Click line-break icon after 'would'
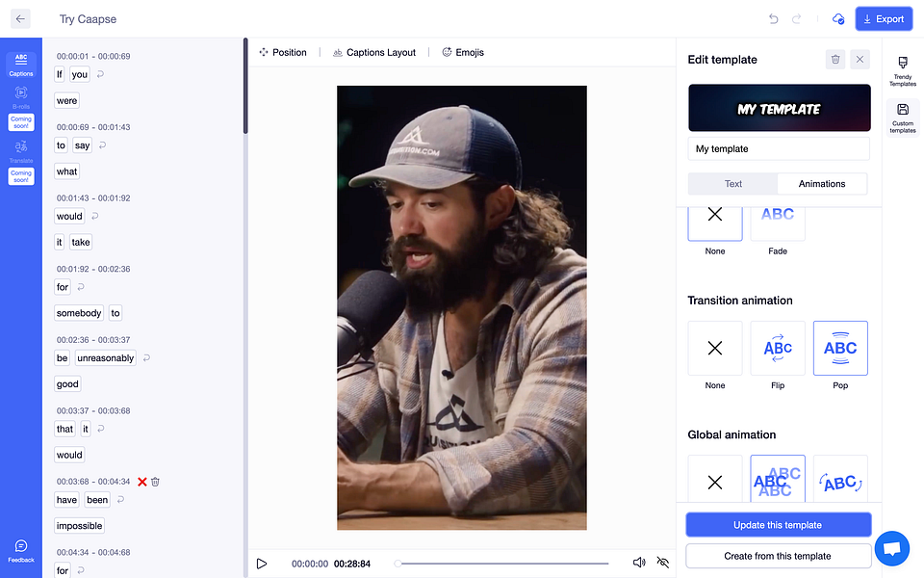Screen dimensions: 924x578 (95, 216)
